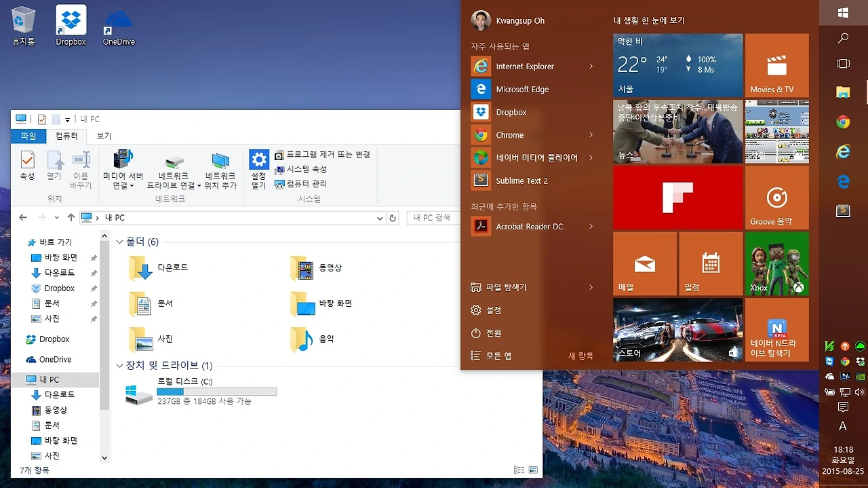Image resolution: width=868 pixels, height=488 pixels.
Task: Open the volume speaker tray icon
Action: coord(860,392)
